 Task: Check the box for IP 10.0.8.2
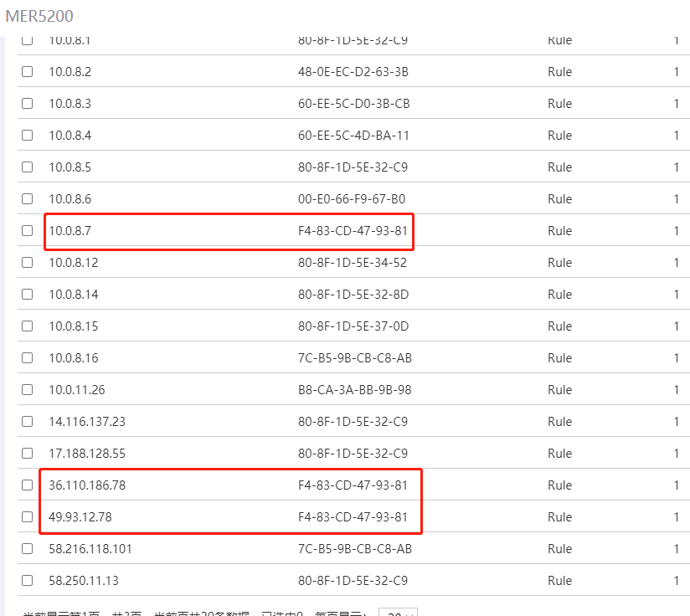[28, 72]
